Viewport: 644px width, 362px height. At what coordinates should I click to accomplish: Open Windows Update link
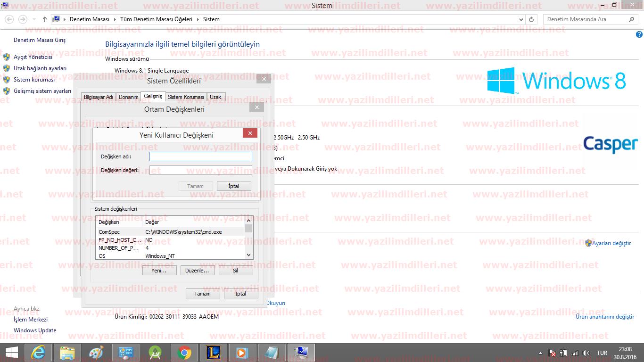point(35,330)
